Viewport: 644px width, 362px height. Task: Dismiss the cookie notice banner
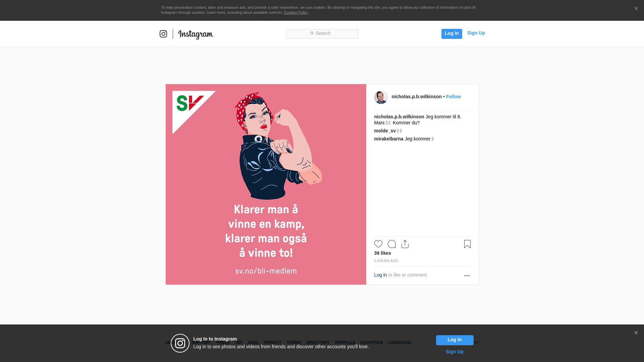tap(636, 9)
